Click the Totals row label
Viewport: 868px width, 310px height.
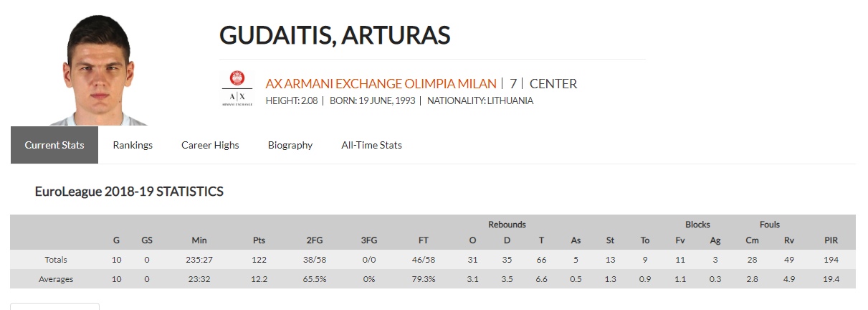pos(56,260)
